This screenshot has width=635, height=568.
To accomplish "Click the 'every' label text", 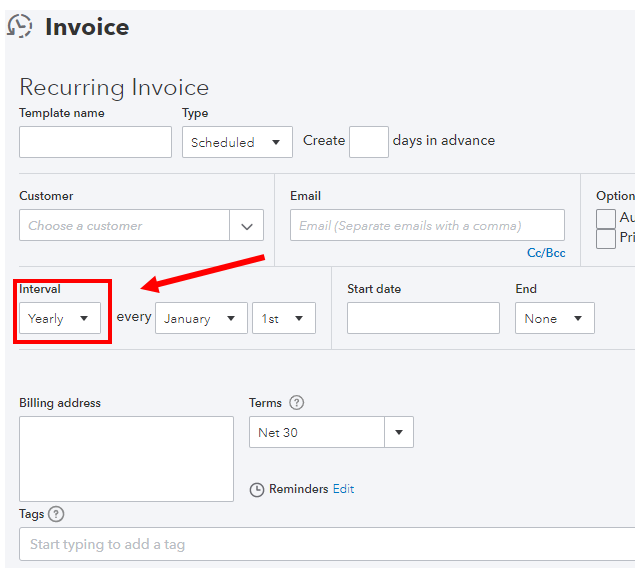I will click(134, 317).
